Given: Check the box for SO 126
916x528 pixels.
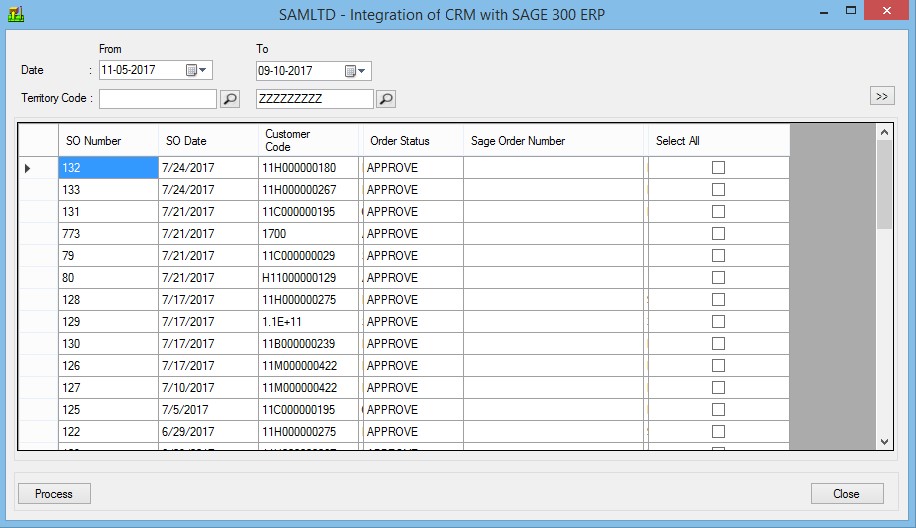Looking at the screenshot, I should (719, 366).
